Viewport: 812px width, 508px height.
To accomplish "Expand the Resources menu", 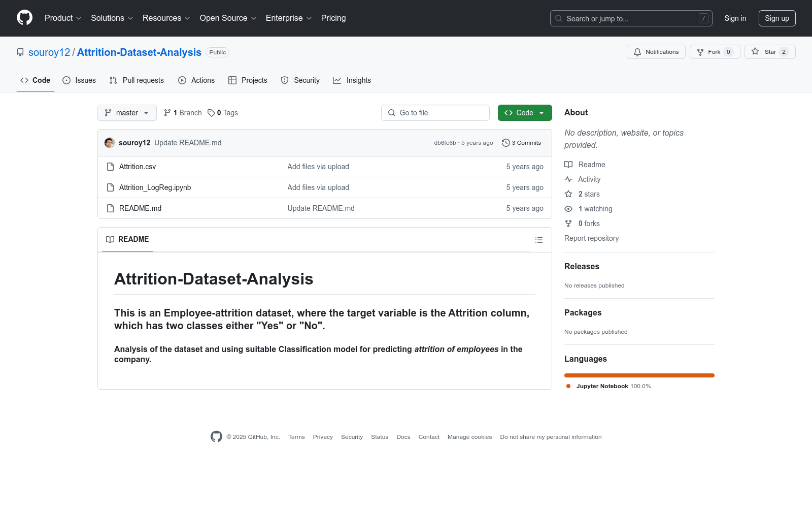I will pos(166,18).
